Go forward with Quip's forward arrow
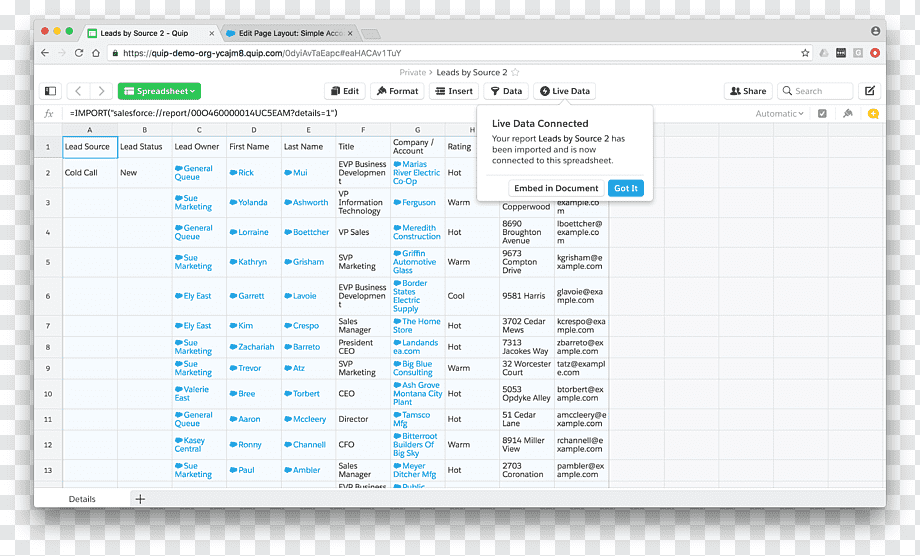The height and width of the screenshot is (556, 920). pos(101,91)
